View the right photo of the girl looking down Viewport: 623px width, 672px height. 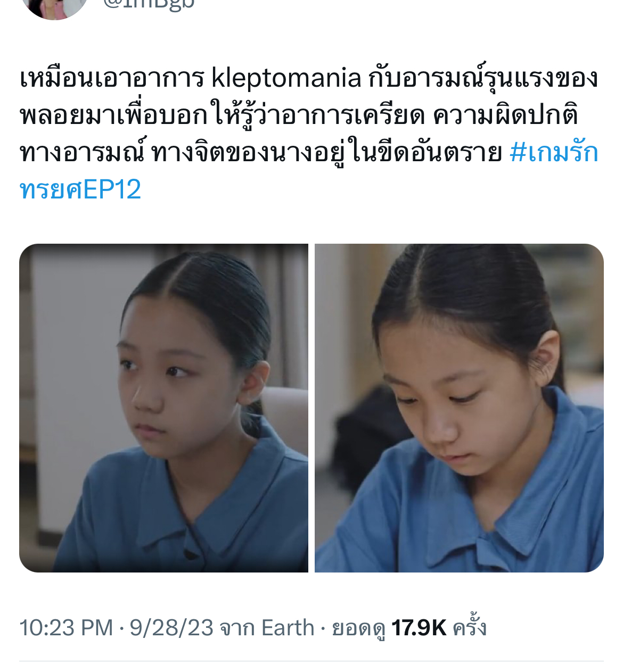pos(459,408)
